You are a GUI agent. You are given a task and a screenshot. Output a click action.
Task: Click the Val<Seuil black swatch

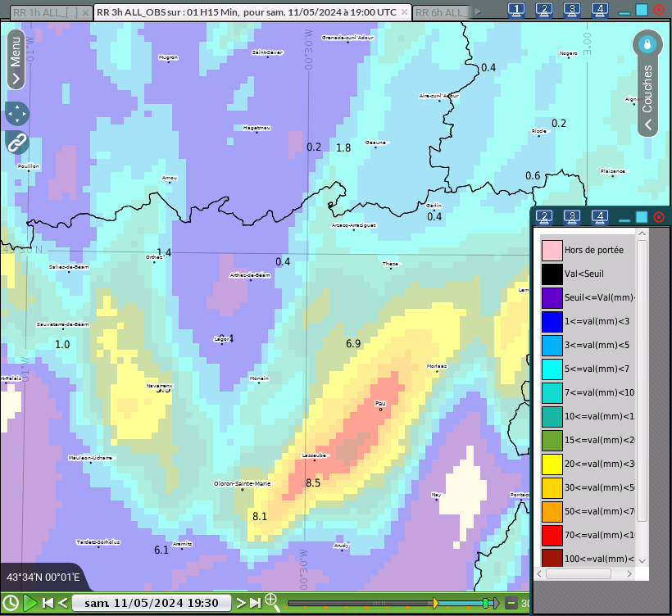[x=552, y=274]
